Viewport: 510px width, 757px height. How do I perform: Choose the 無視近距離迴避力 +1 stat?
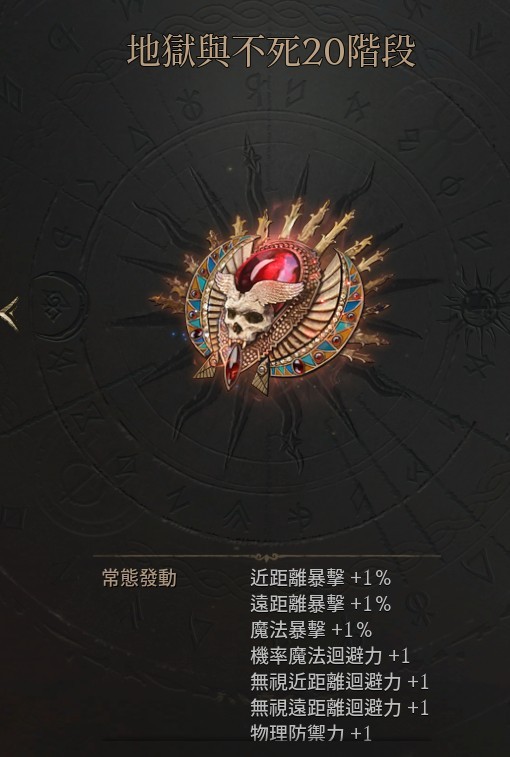tap(340, 682)
